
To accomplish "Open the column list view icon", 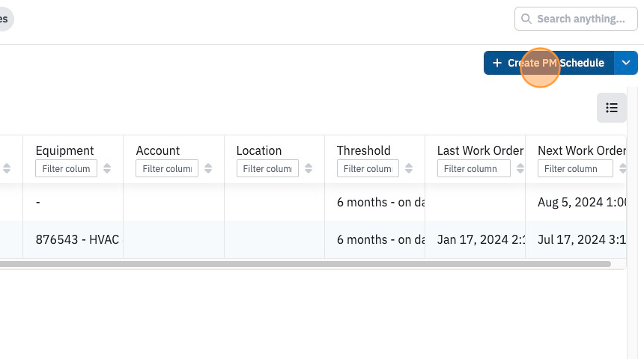I will click(x=612, y=108).
